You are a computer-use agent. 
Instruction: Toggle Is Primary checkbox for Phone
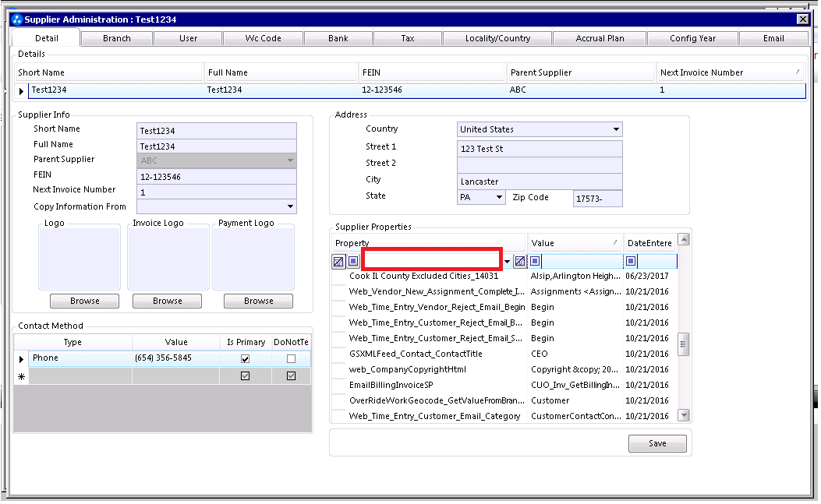[x=245, y=359]
